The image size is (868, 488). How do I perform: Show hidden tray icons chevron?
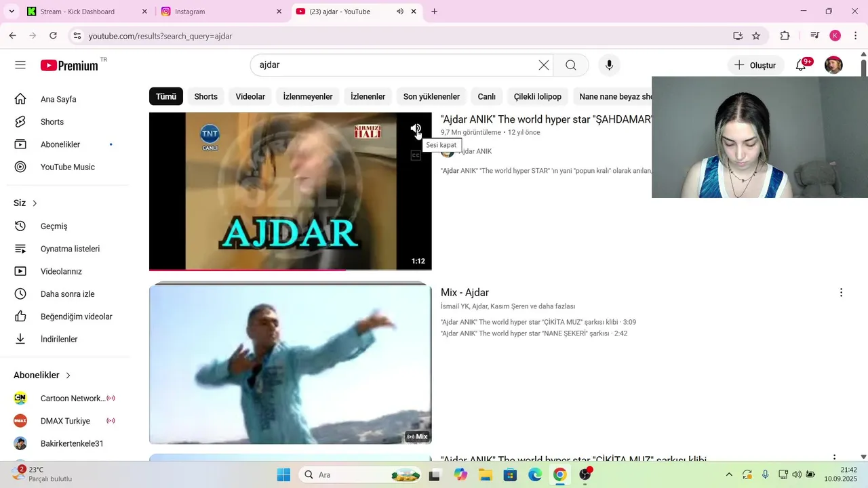(x=728, y=474)
